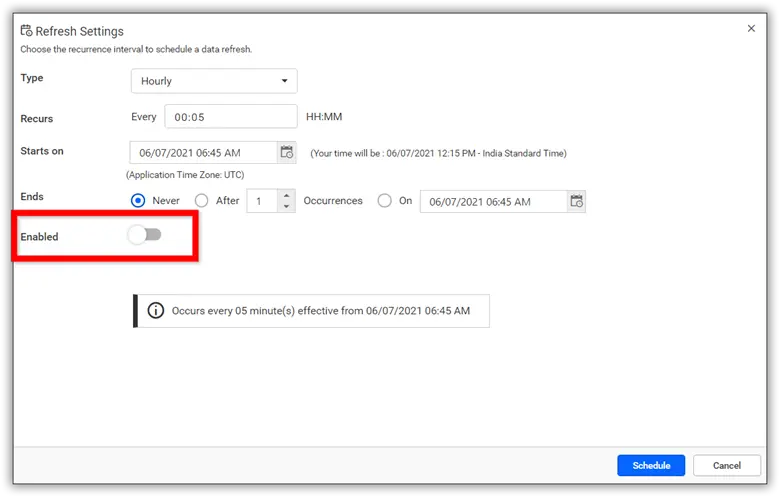Image resolution: width=780 pixels, height=497 pixels.
Task: Decrease the occurrences count with down arrow
Action: [x=286, y=206]
